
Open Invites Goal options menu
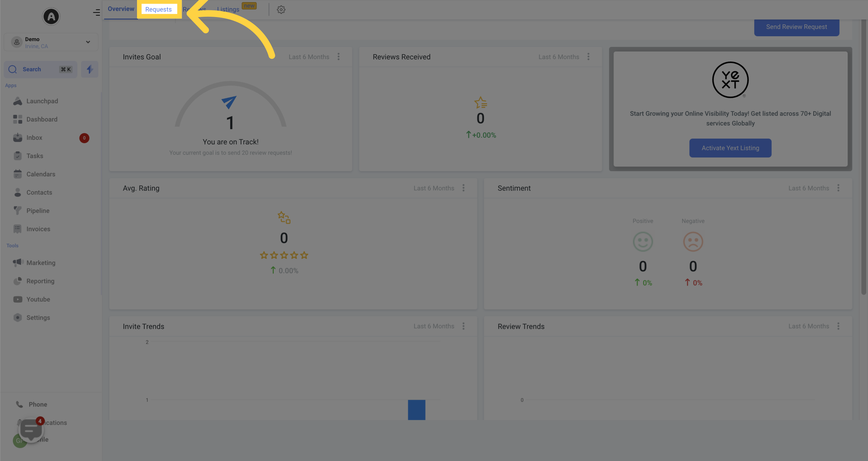[339, 57]
